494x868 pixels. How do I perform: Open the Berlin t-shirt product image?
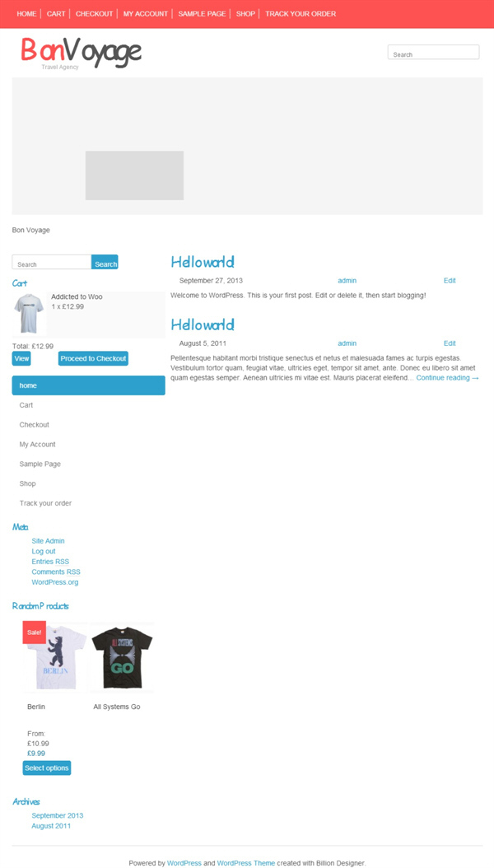pos(55,656)
